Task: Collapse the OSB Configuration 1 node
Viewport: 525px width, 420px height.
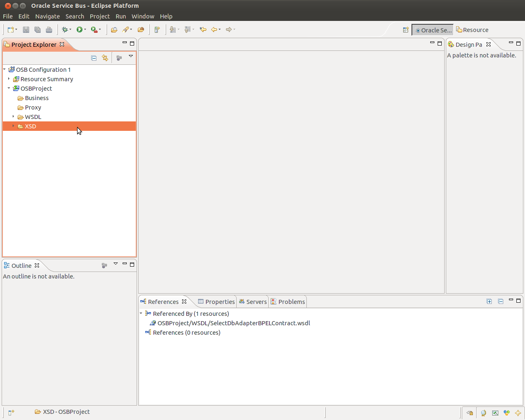Action: pyautogui.click(x=5, y=69)
